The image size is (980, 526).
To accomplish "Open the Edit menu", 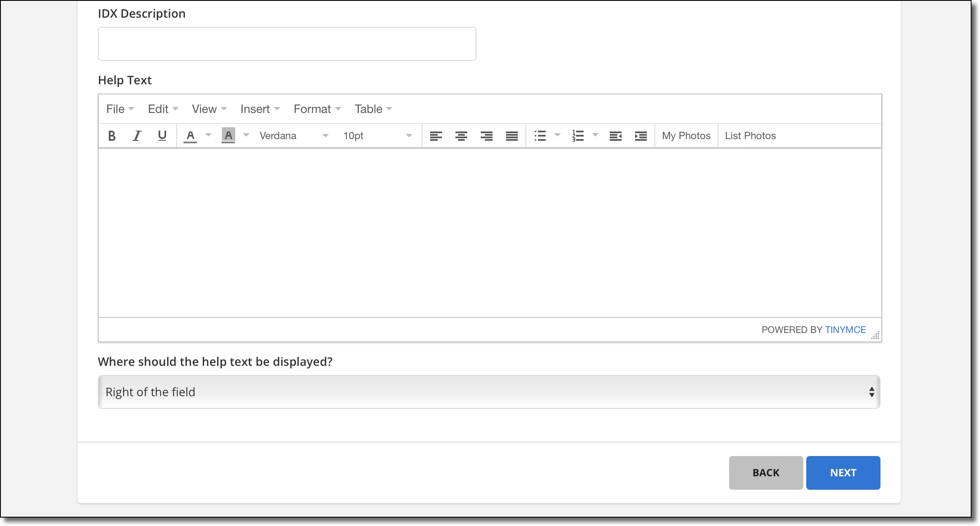I will tap(163, 109).
